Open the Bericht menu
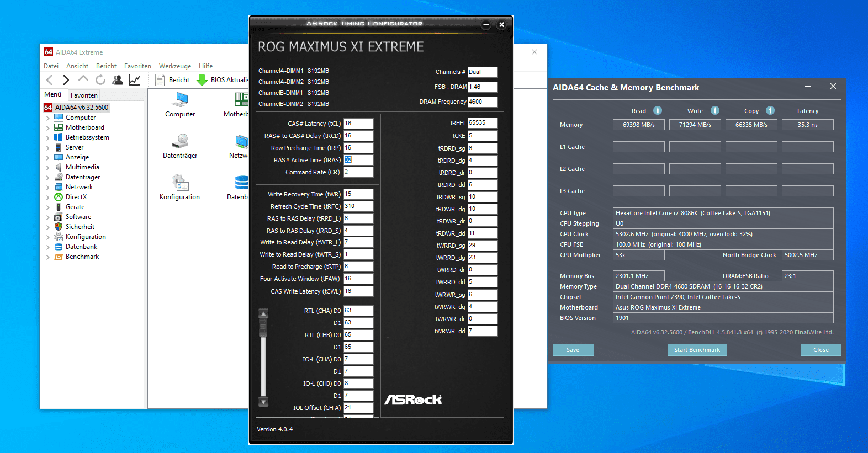 click(106, 66)
